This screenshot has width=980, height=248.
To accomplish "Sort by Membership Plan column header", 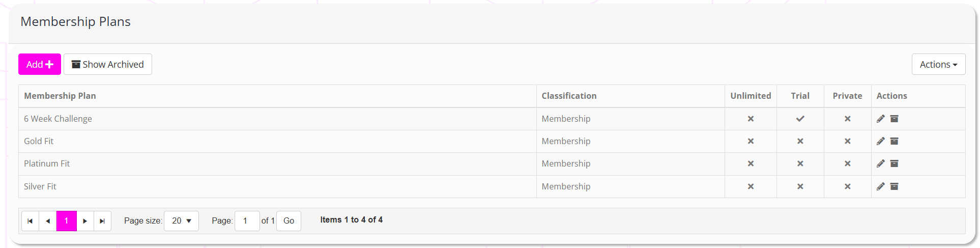I will coord(60,96).
